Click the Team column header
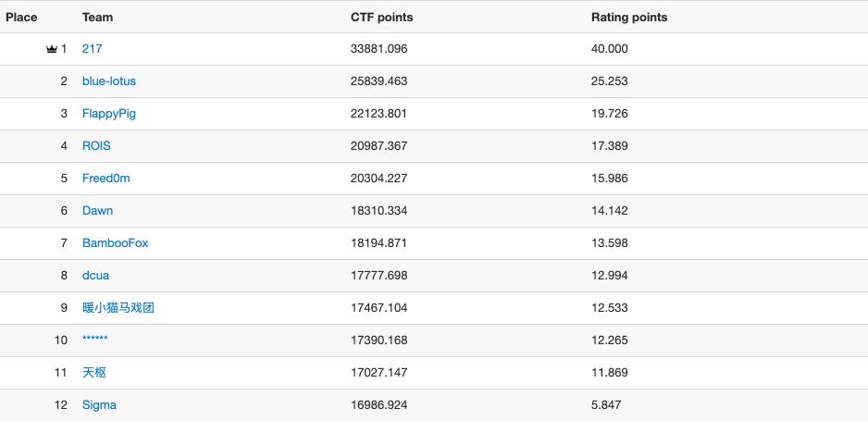This screenshot has width=868, height=421. pyautogui.click(x=97, y=18)
